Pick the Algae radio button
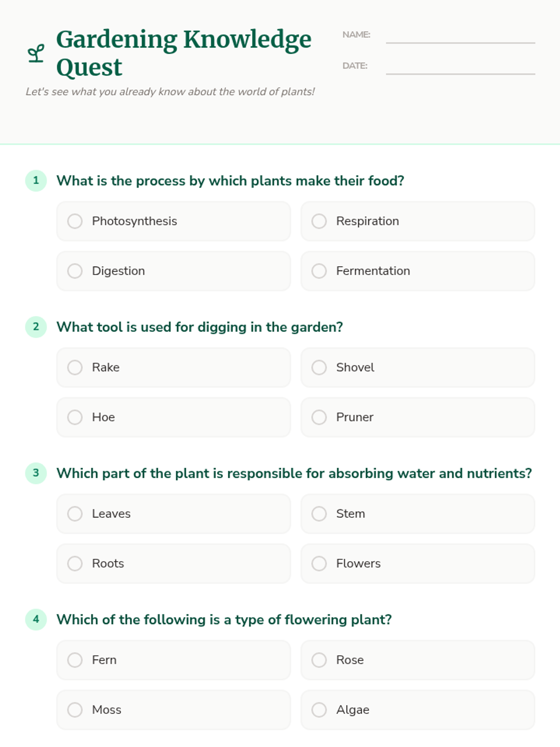560x747 pixels. coord(319,710)
